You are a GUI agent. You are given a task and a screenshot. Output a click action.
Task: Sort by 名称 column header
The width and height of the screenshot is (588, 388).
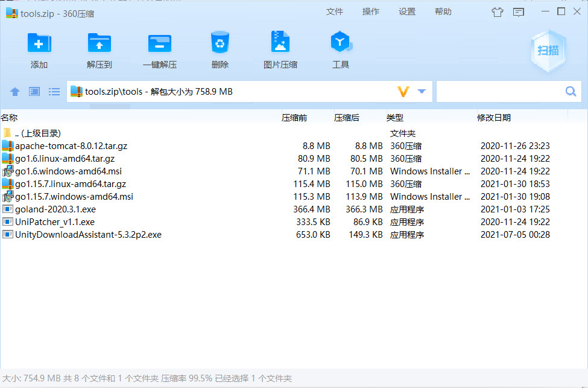pos(10,118)
